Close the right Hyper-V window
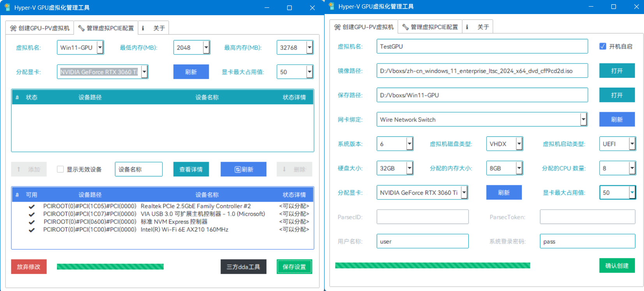 637,7
